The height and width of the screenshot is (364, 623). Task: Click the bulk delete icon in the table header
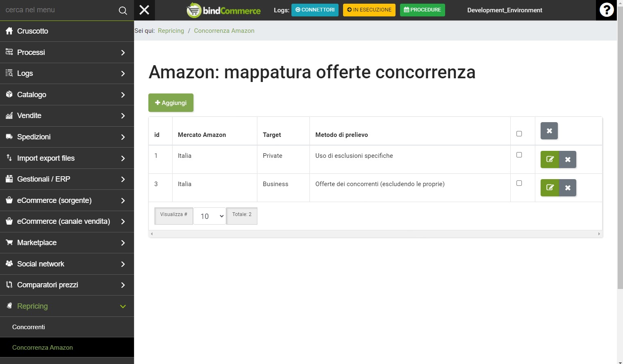click(x=549, y=131)
